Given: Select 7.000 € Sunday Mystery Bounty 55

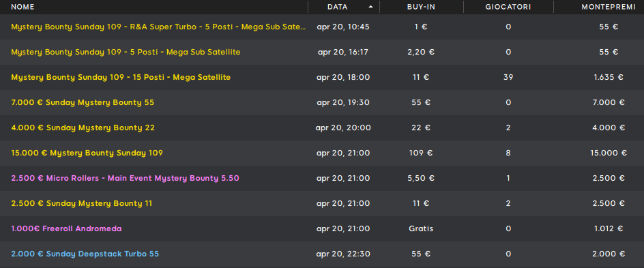Looking at the screenshot, I should [x=83, y=102].
